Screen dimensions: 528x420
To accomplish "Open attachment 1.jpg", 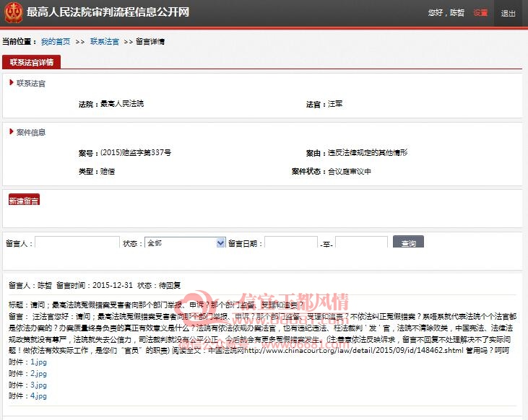I will [38, 362].
